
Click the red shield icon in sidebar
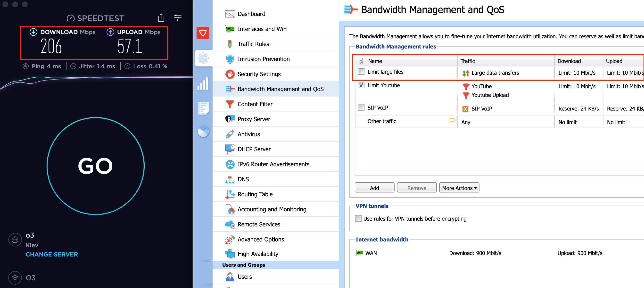click(203, 33)
